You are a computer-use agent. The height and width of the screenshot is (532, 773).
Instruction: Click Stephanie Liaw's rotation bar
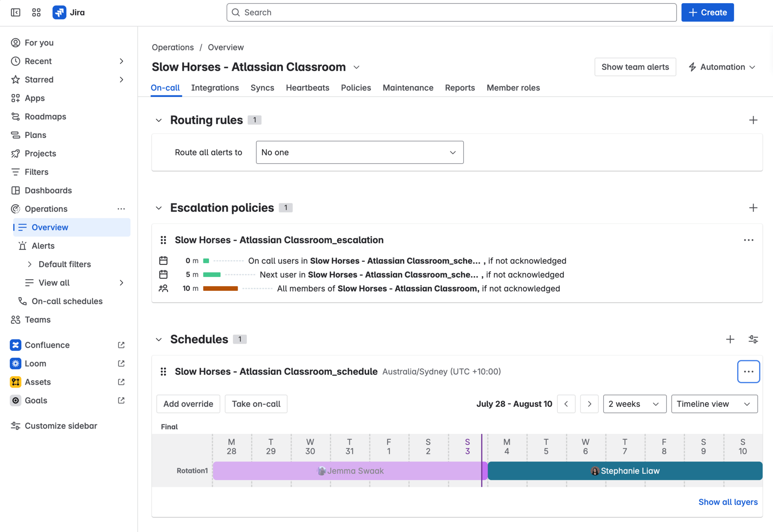click(x=624, y=471)
